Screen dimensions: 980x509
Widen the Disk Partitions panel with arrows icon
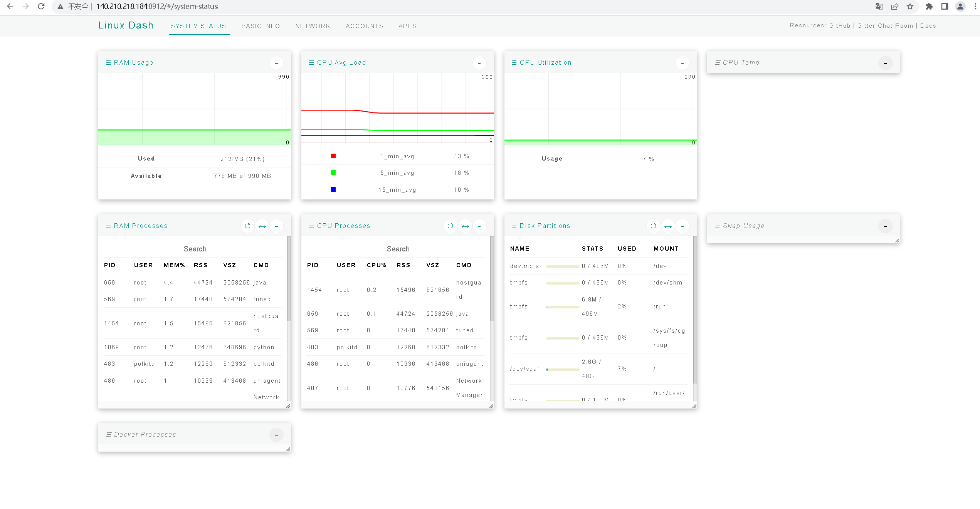668,226
